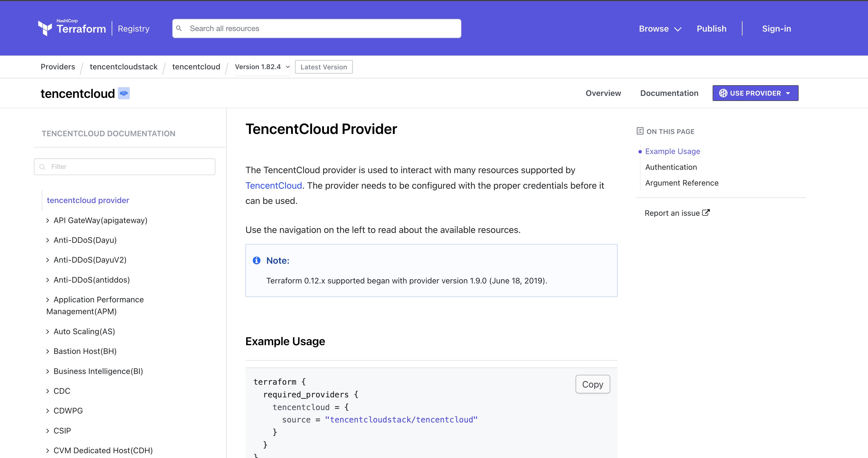Expand the Anti-DDoS(antiddos) section
The image size is (868, 458).
pyautogui.click(x=88, y=280)
